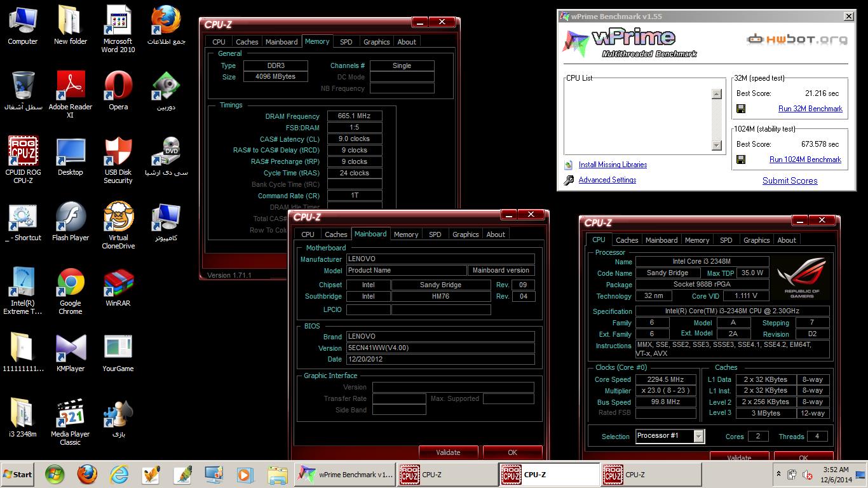Launch Microsoft Word 2010 shortcut
The width and height of the screenshot is (868, 488).
click(x=118, y=29)
